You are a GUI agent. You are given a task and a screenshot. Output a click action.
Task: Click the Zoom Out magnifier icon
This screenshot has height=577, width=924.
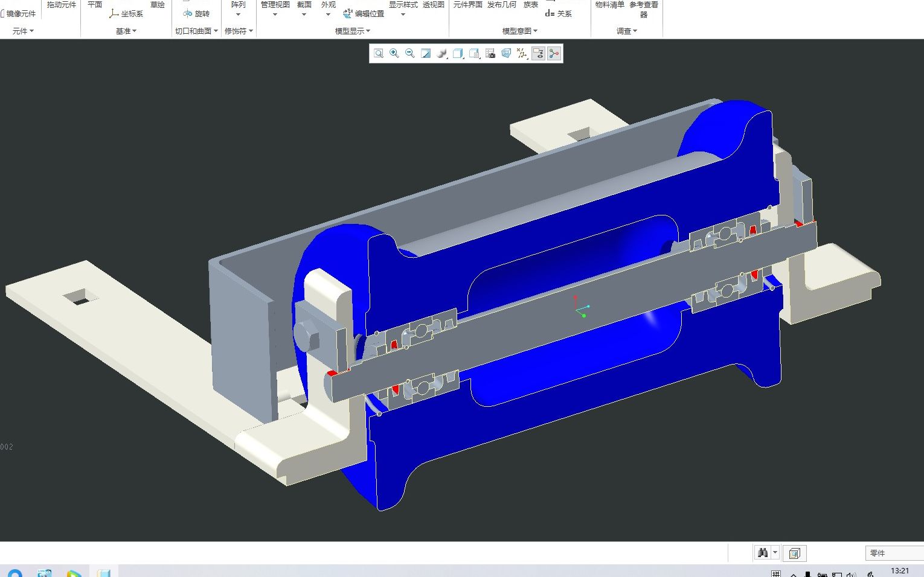click(x=410, y=54)
